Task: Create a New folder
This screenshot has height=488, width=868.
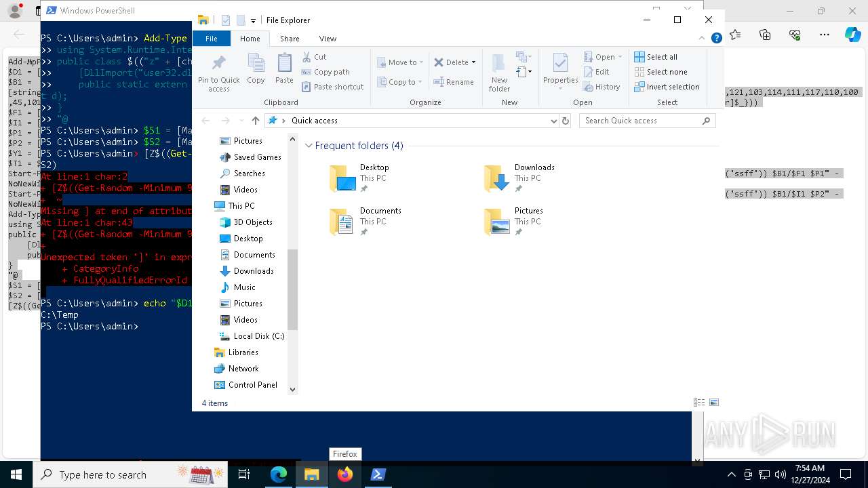Action: pyautogui.click(x=499, y=73)
